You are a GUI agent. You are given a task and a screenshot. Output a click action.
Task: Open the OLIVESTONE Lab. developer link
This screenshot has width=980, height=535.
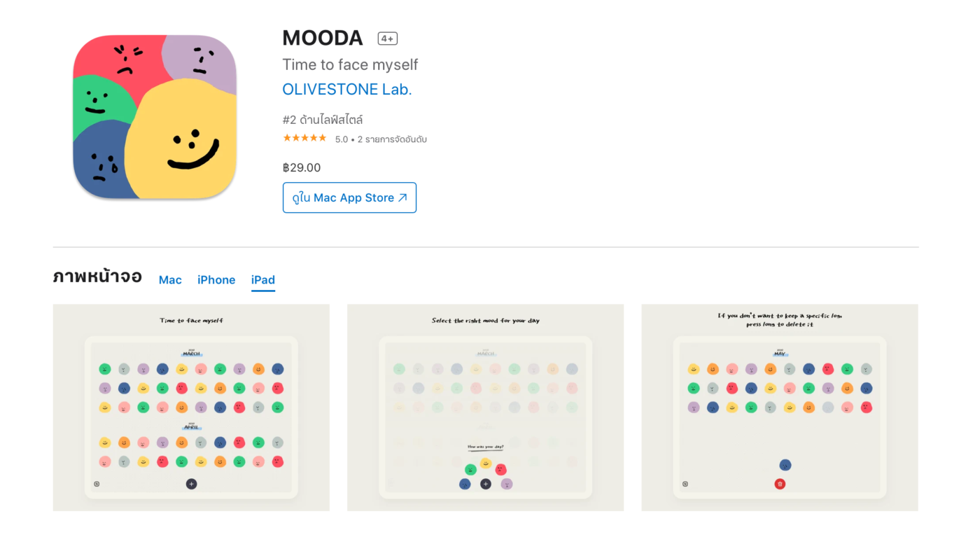point(346,90)
